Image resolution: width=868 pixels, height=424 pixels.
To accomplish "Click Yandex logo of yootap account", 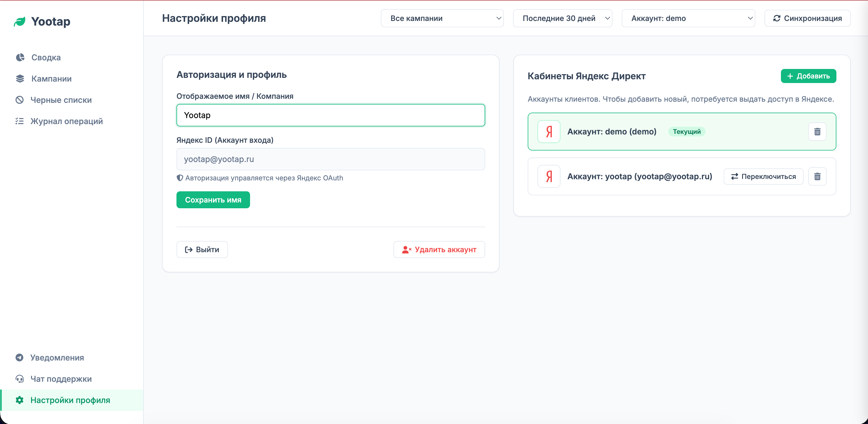I will [549, 176].
